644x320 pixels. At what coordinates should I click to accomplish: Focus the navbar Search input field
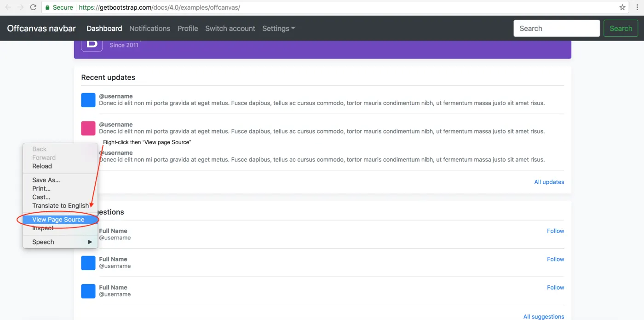(557, 29)
